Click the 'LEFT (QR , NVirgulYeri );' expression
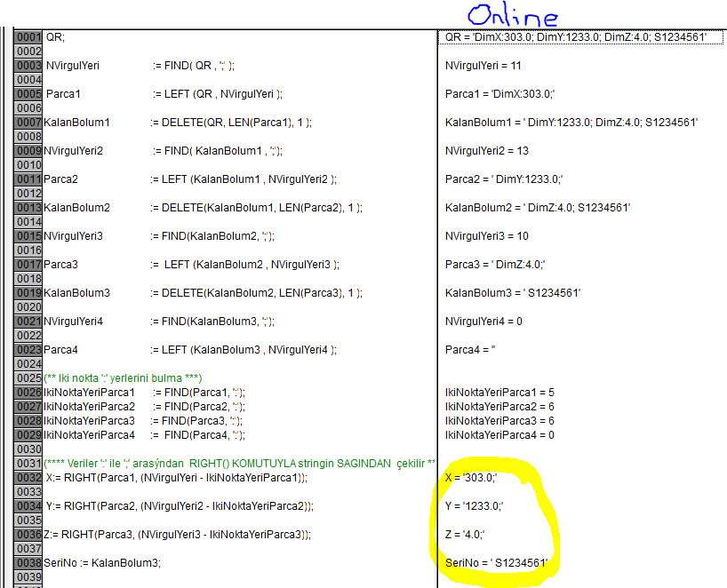Viewport: 727px width, 588px height. (x=223, y=94)
